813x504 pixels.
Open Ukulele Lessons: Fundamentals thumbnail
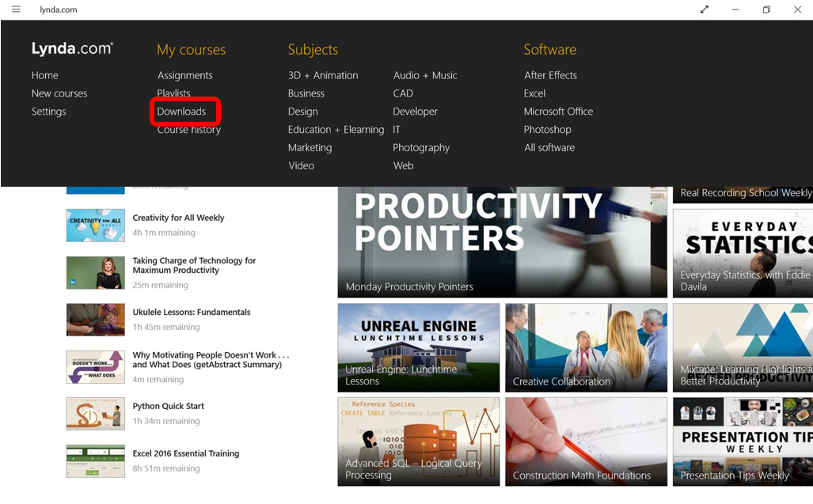tap(96, 320)
